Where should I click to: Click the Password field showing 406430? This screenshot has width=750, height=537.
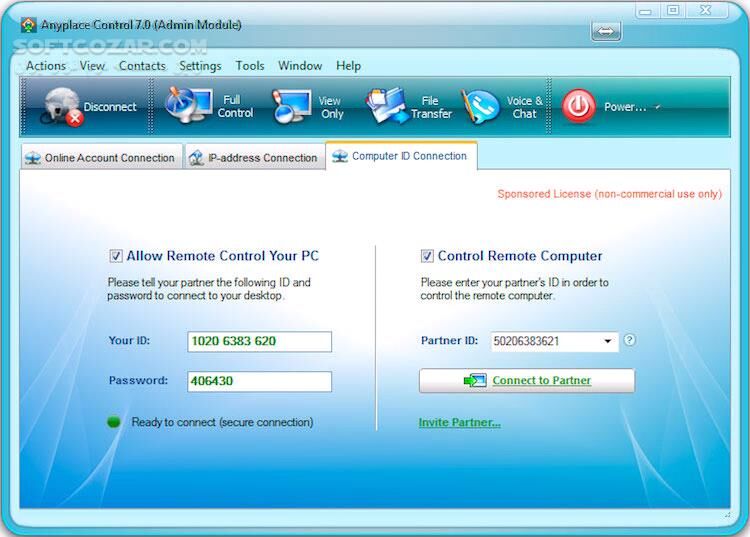[260, 382]
